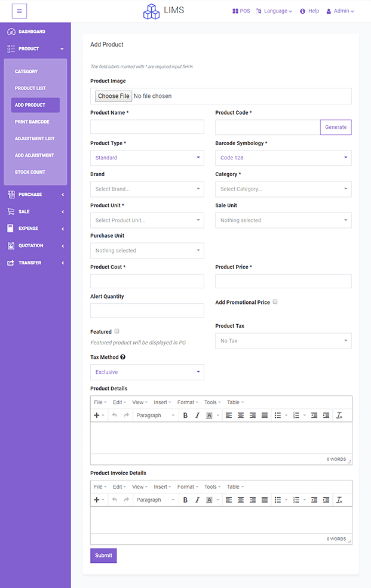Click the Product Name input field
The image size is (371, 588).
pos(147,127)
